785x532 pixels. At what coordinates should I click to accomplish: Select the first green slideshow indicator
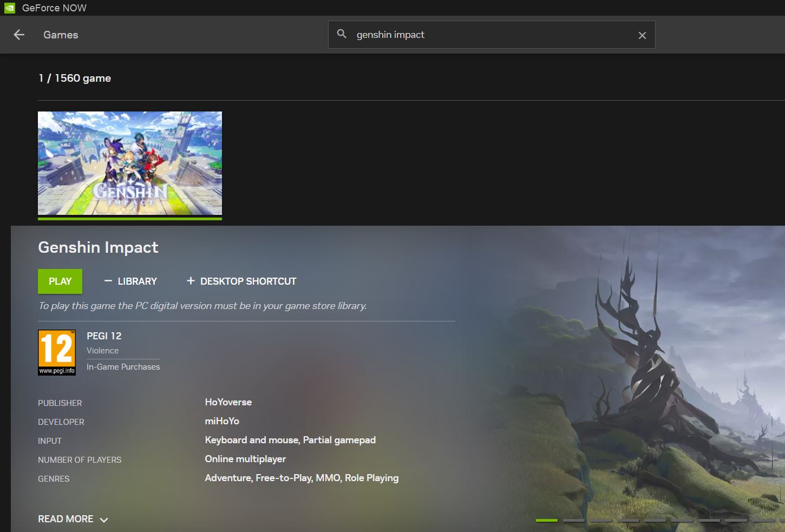546,520
